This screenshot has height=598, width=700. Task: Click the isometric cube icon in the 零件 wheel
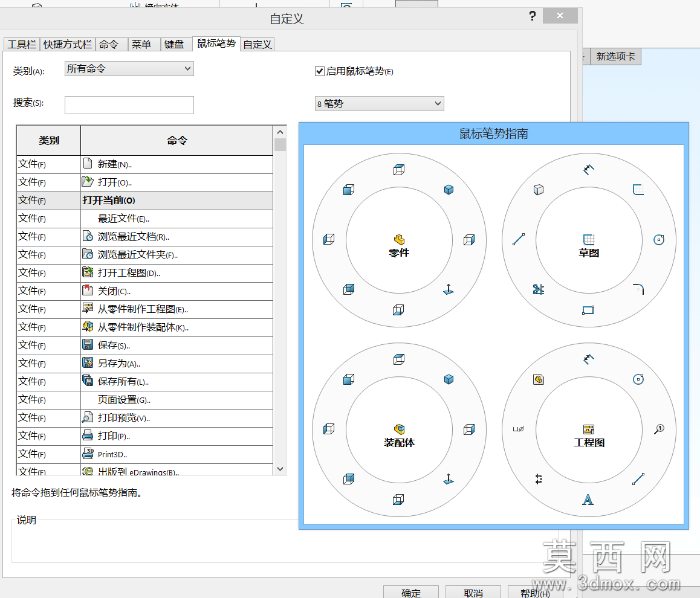pyautogui.click(x=449, y=190)
